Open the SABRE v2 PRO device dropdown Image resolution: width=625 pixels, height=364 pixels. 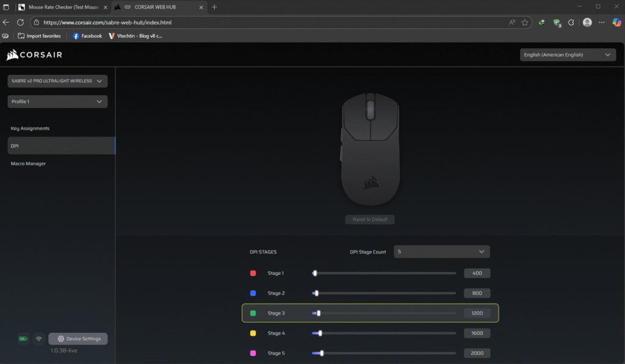tap(57, 81)
